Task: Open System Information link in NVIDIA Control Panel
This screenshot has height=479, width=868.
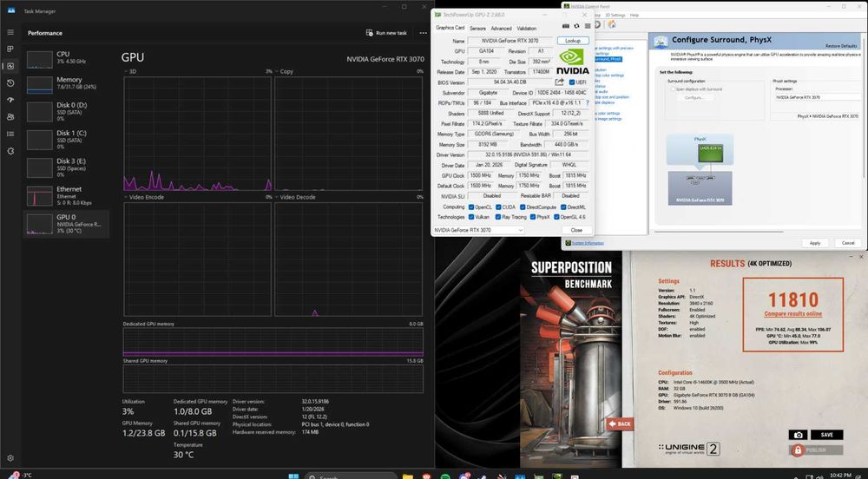Action: (x=588, y=243)
